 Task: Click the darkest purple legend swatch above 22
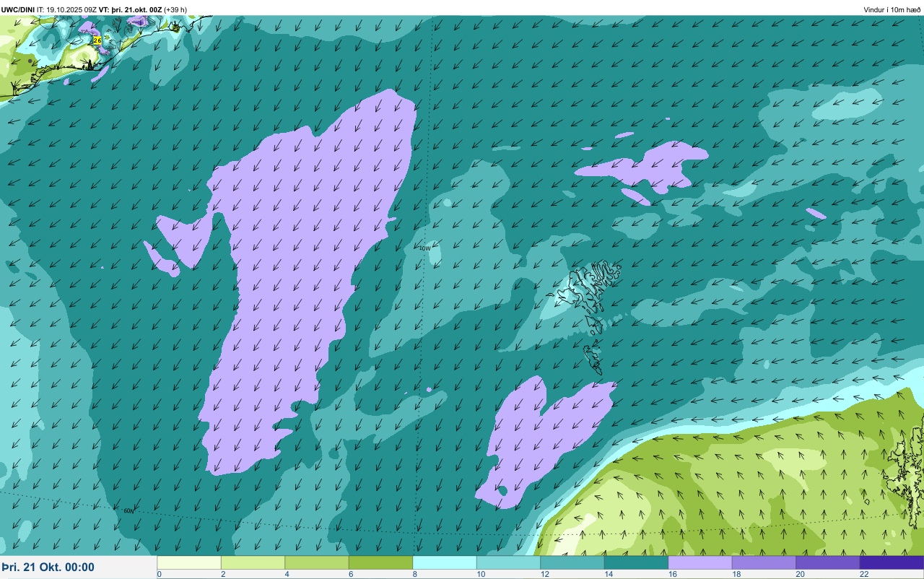(892, 562)
